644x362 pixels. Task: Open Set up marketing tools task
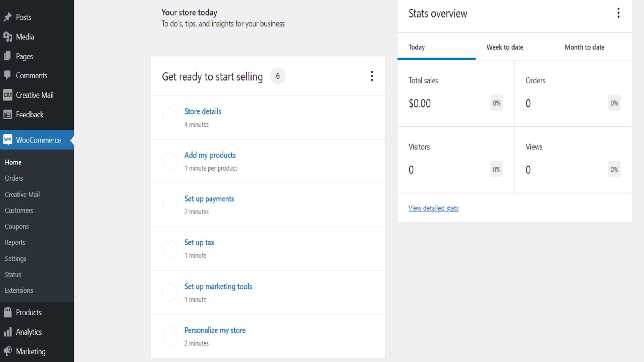(218, 287)
